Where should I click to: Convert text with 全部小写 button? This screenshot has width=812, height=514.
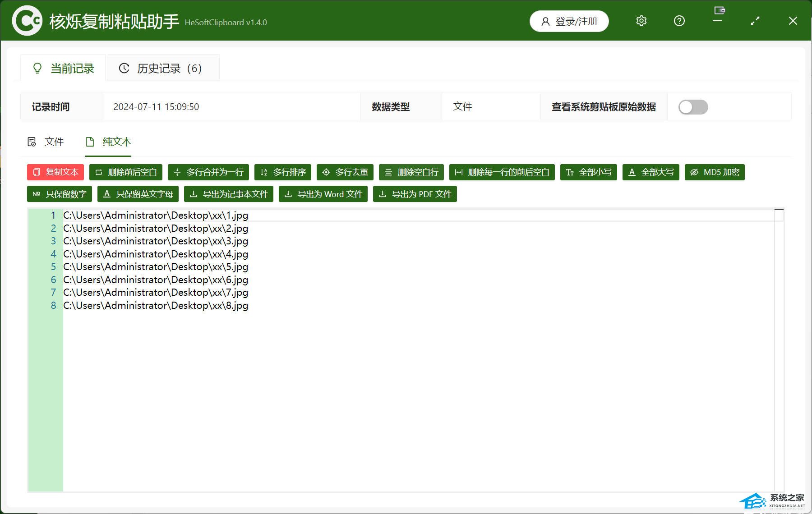pyautogui.click(x=589, y=172)
